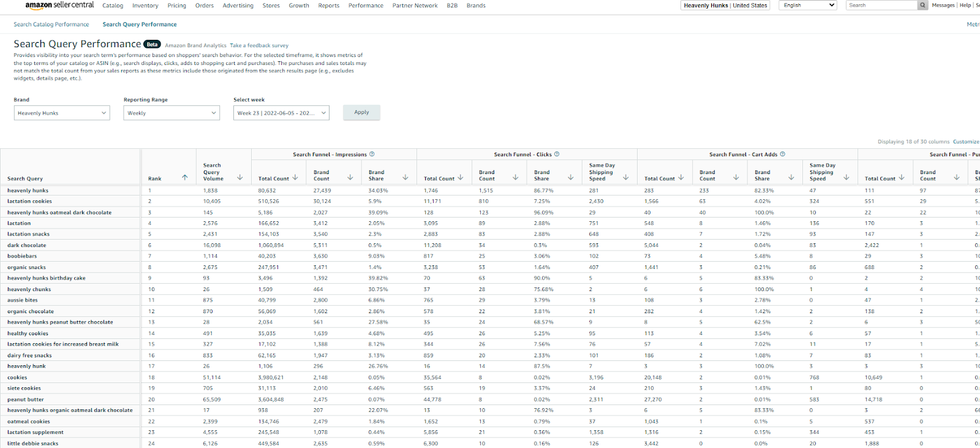
Task: Open the Reports menu
Action: point(329,6)
